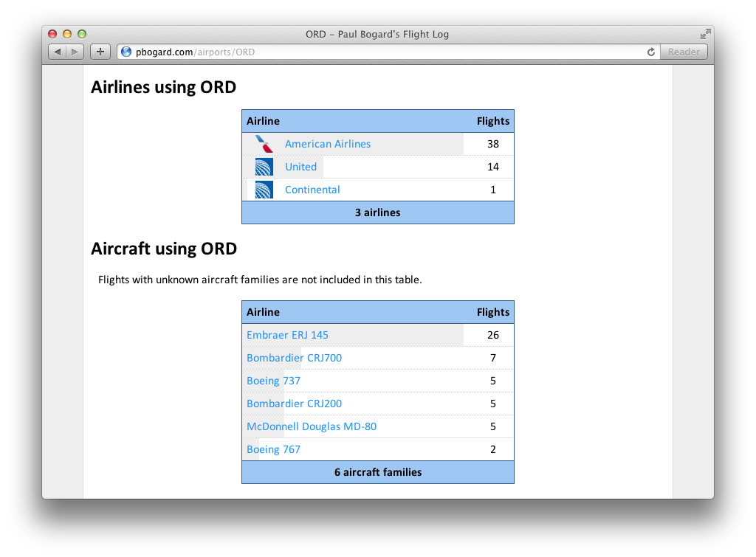Open the Bombardier CRJ200 link
The image size is (756, 557).
click(294, 404)
